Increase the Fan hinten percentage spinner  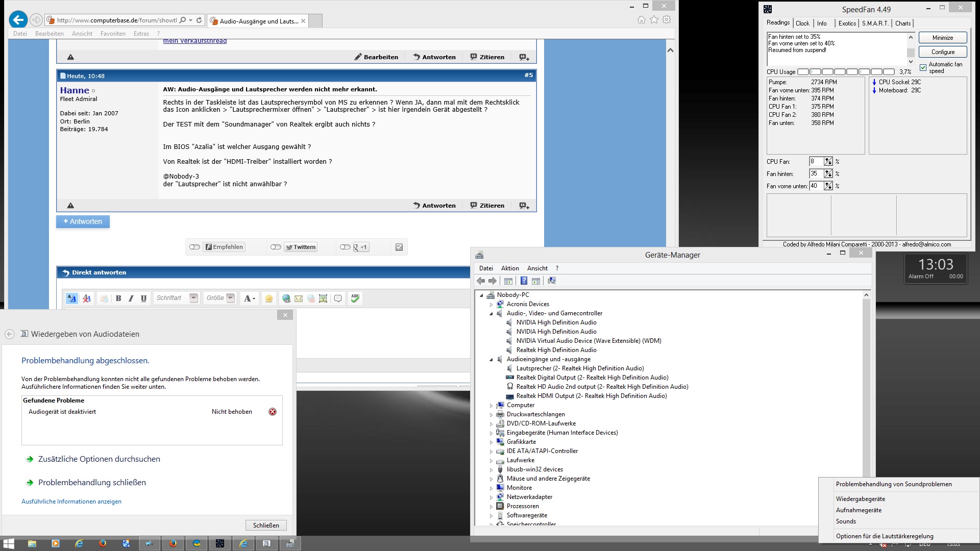(x=828, y=171)
